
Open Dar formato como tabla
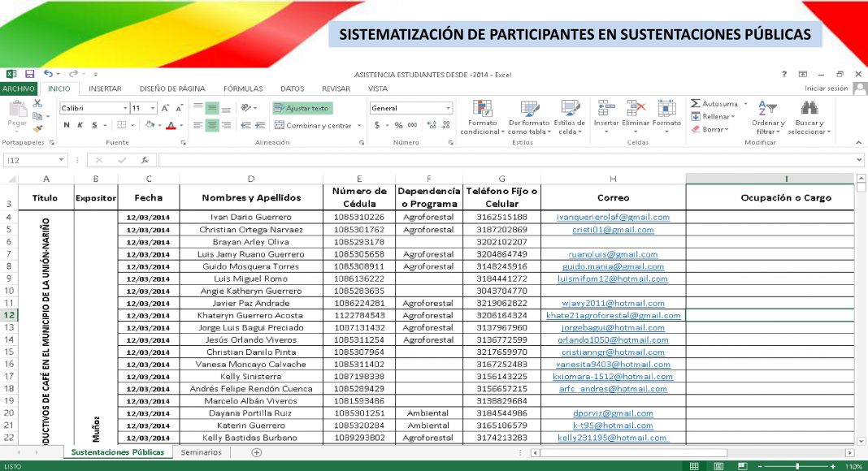pyautogui.click(x=528, y=117)
